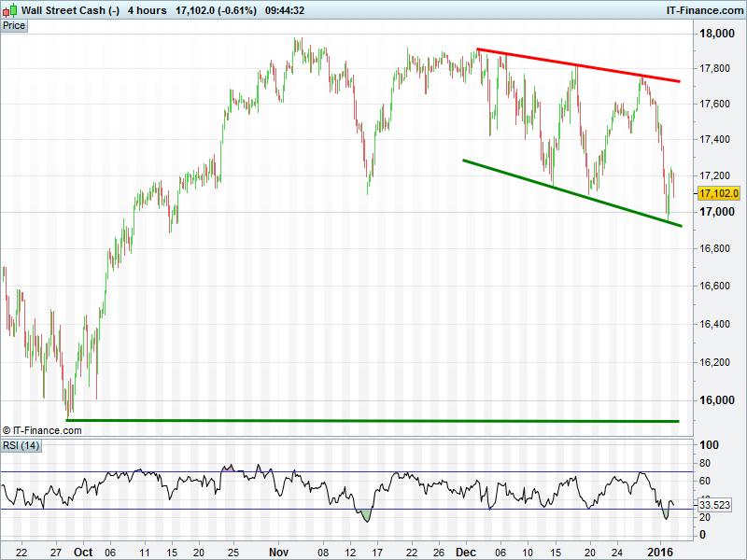The width and height of the screenshot is (747, 560).
Task: Click the © IT-Finance.com watermark
Action: pyautogui.click(x=42, y=430)
